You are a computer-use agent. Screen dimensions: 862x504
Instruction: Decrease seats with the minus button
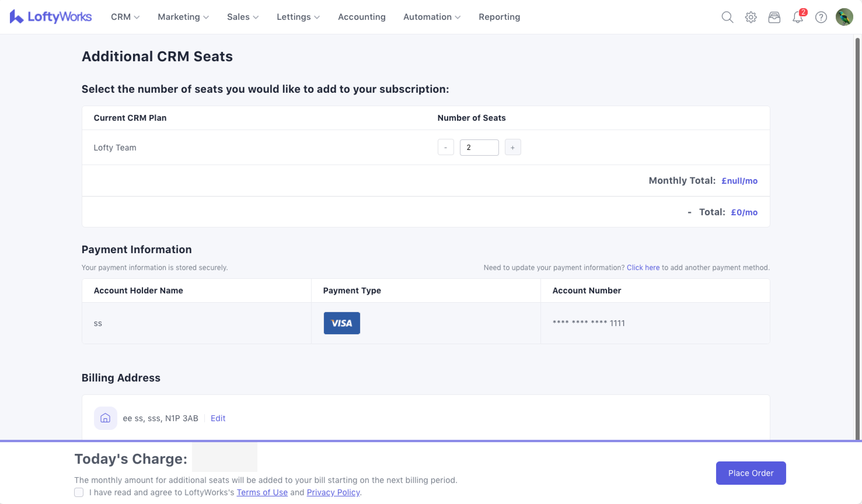[445, 147]
